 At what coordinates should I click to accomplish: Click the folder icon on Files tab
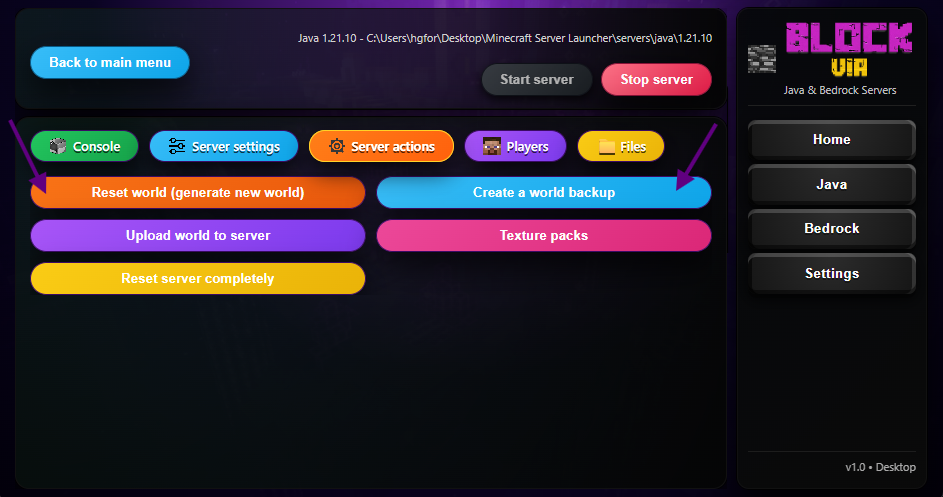tap(606, 147)
